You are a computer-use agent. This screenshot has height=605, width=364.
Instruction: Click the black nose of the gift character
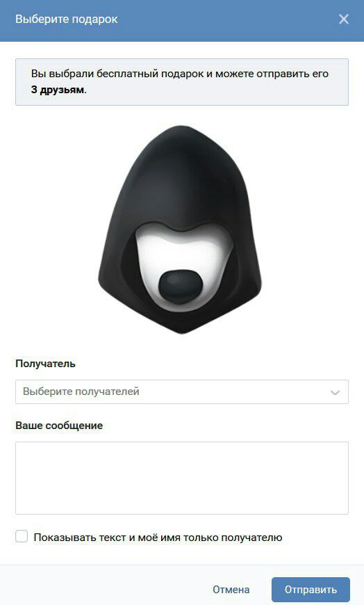click(180, 287)
